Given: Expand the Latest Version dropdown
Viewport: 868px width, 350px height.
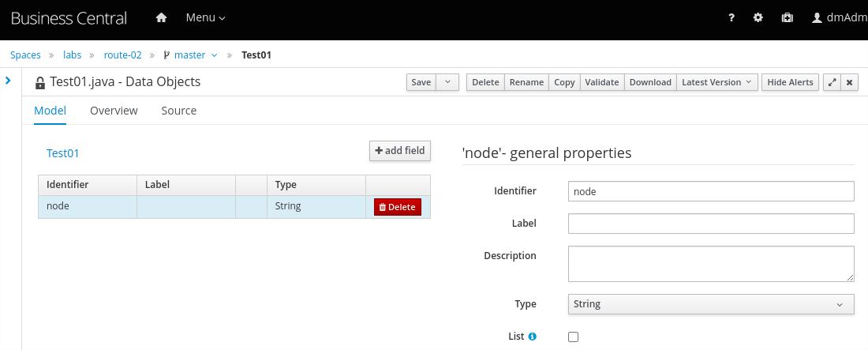Looking at the screenshot, I should click(x=717, y=82).
